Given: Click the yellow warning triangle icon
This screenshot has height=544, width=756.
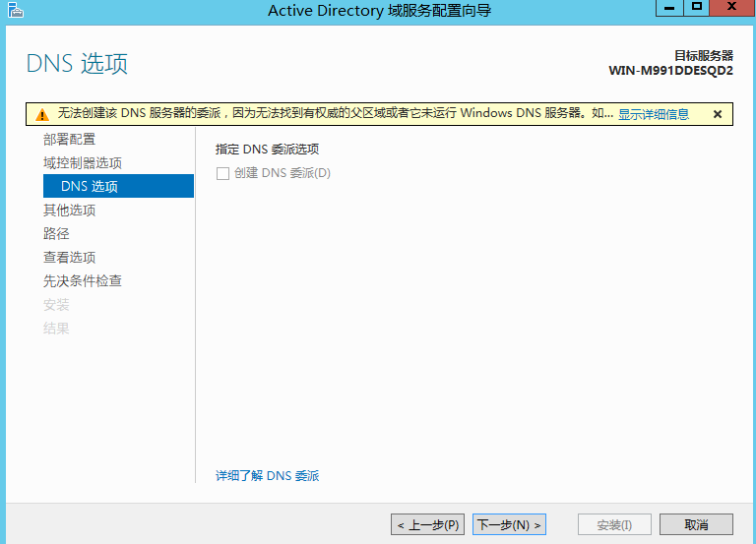Looking at the screenshot, I should [42, 115].
